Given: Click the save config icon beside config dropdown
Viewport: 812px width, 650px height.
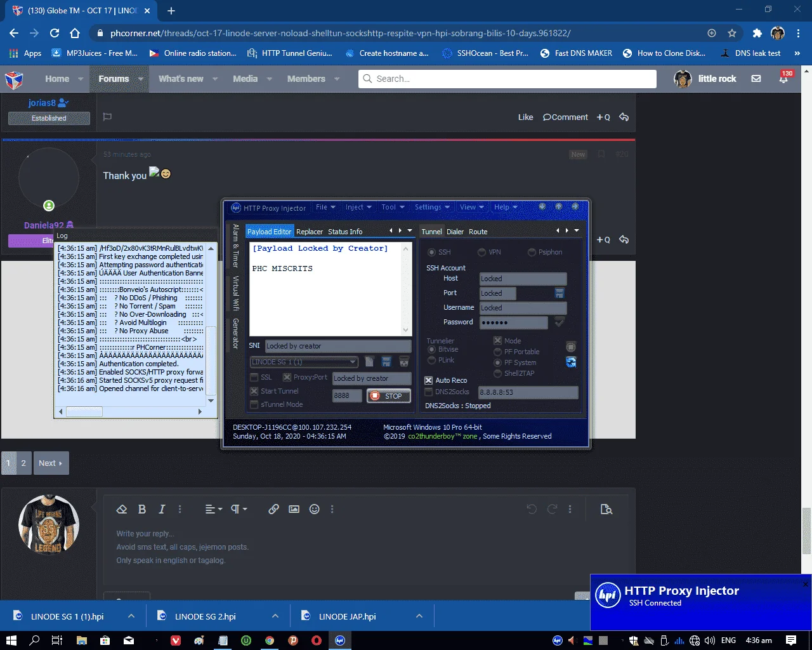Looking at the screenshot, I should pyautogui.click(x=386, y=362).
